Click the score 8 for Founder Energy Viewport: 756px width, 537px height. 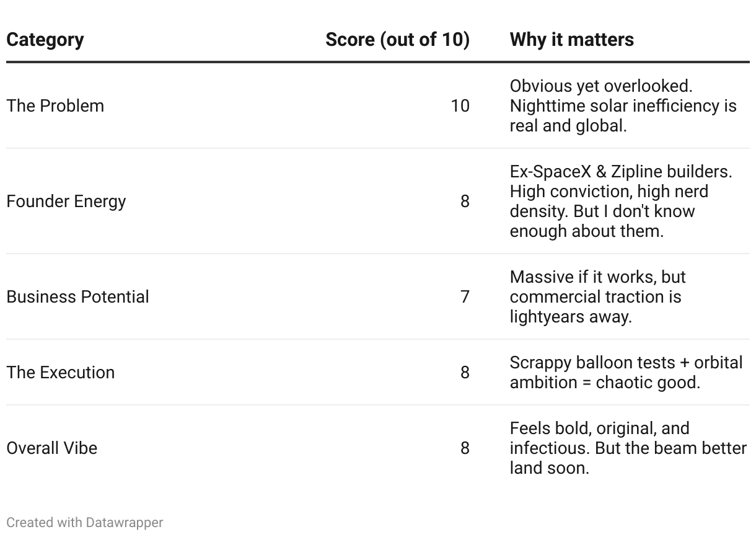465,202
